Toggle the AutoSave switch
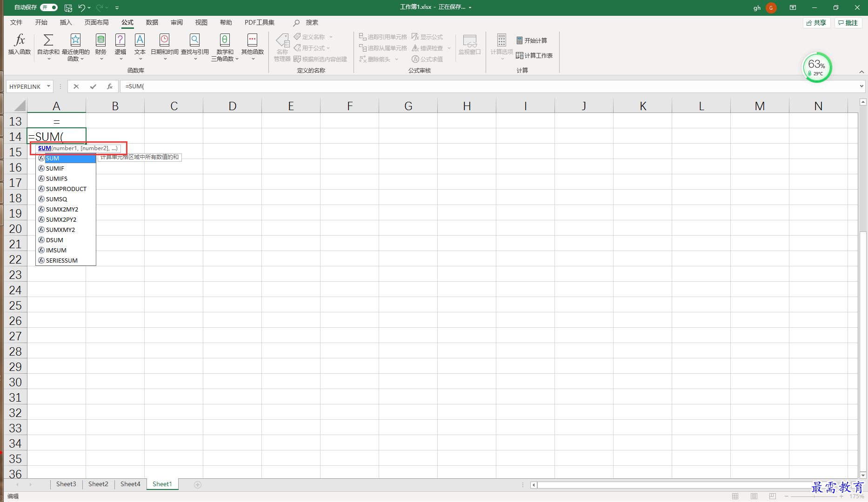The width and height of the screenshot is (868, 502). coord(49,7)
